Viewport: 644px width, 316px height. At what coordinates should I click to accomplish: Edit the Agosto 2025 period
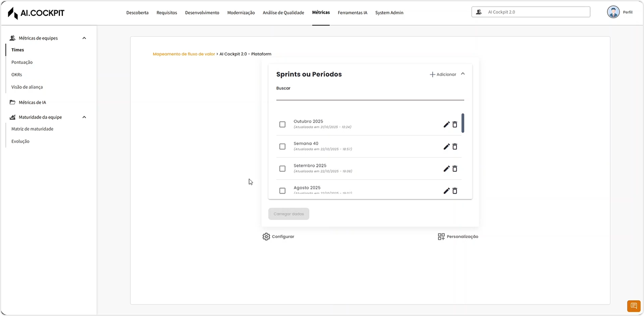click(446, 191)
